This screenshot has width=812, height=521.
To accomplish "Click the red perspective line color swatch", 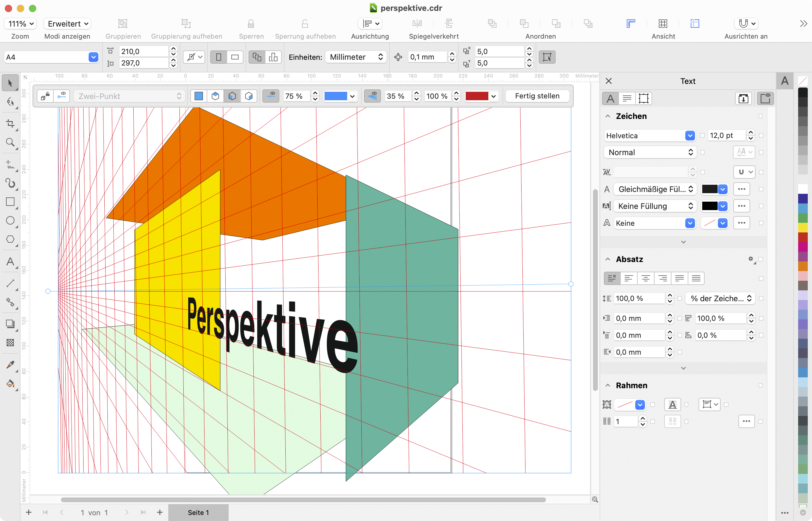I will tap(476, 96).
